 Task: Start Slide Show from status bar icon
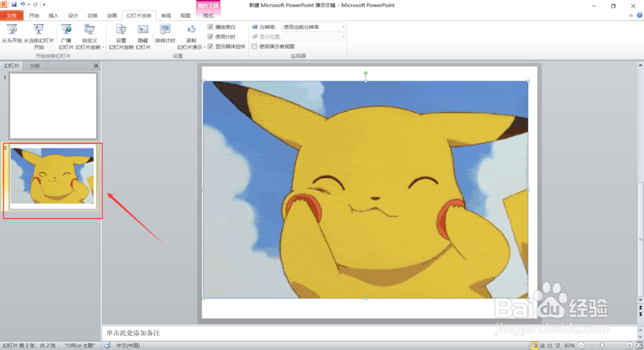point(557,345)
